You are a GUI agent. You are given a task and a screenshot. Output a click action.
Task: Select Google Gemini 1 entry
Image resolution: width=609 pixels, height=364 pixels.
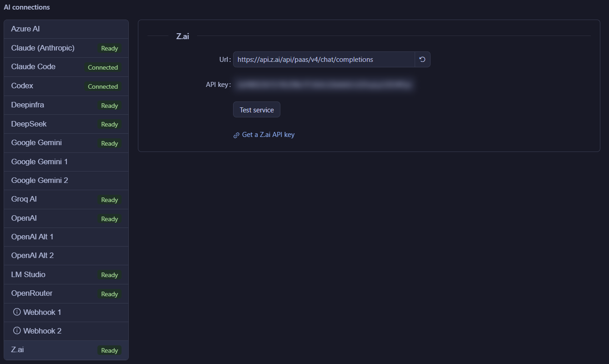click(66, 162)
